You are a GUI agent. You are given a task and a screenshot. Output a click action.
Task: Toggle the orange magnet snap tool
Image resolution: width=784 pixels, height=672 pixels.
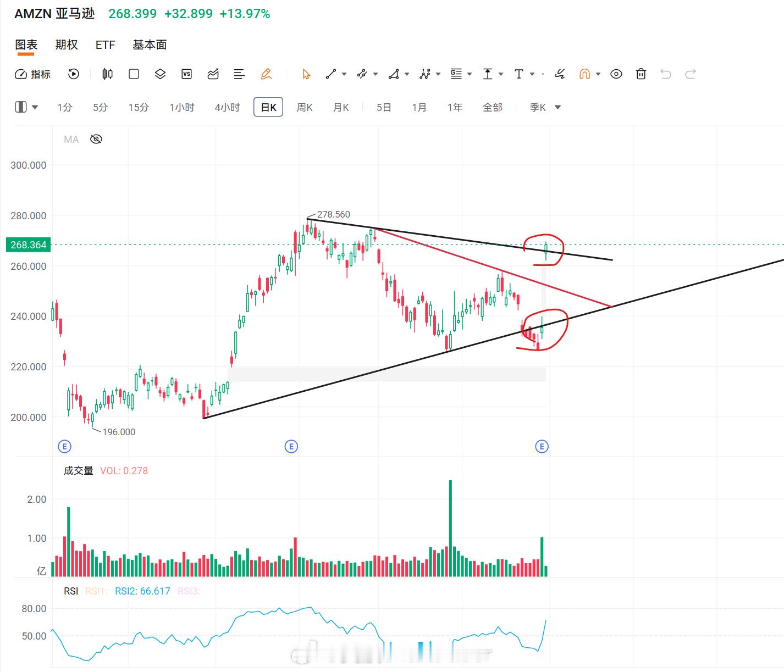pos(584,74)
